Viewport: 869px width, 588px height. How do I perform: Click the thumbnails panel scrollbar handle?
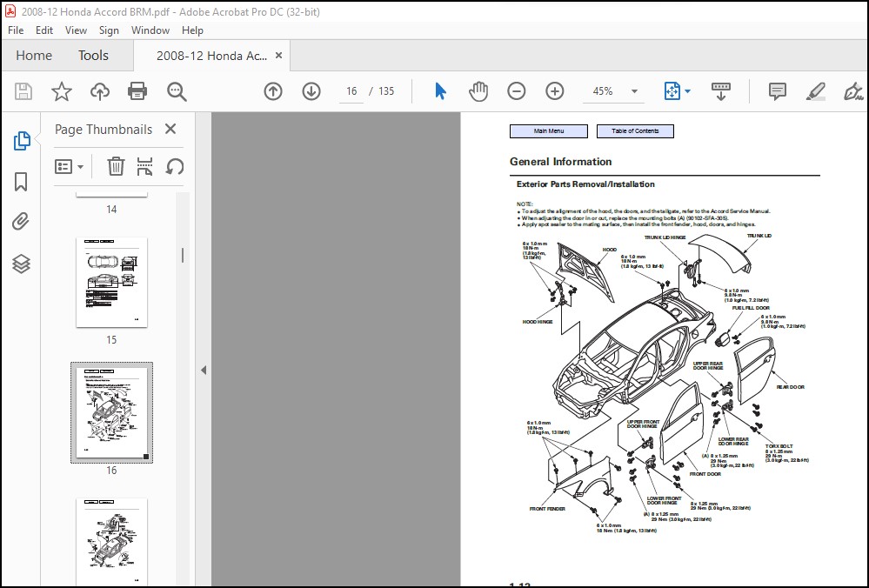coord(183,255)
